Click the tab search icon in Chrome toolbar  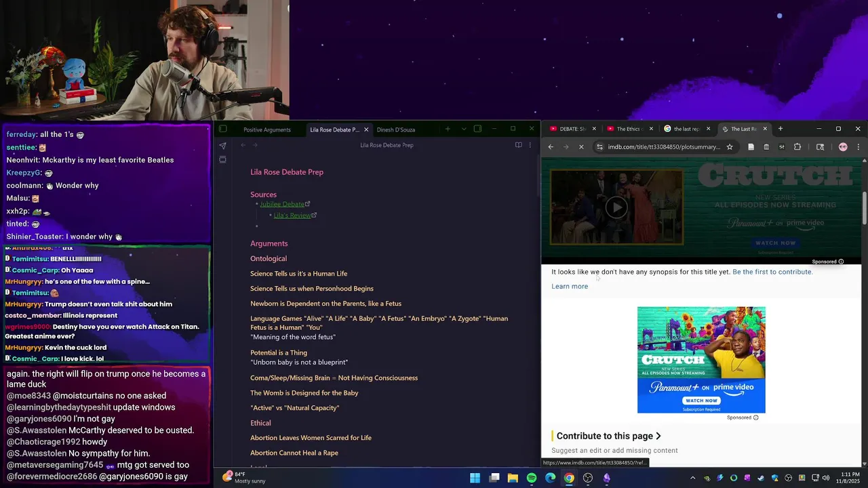[820, 147]
